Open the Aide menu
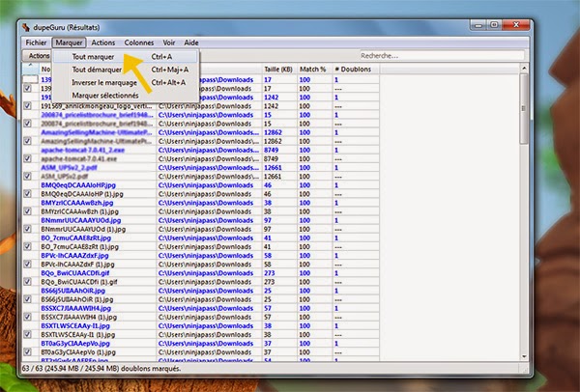The height and width of the screenshot is (392, 580). (192, 43)
